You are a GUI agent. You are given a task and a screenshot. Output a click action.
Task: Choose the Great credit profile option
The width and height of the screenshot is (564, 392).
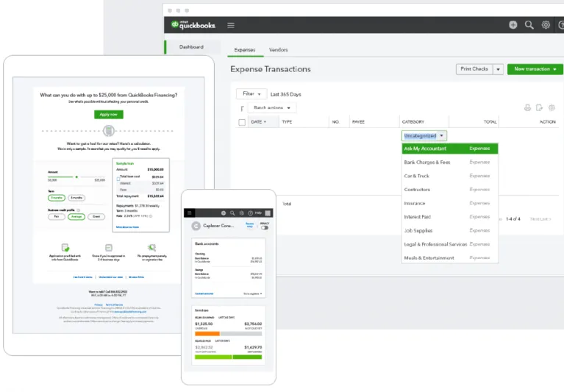point(96,216)
